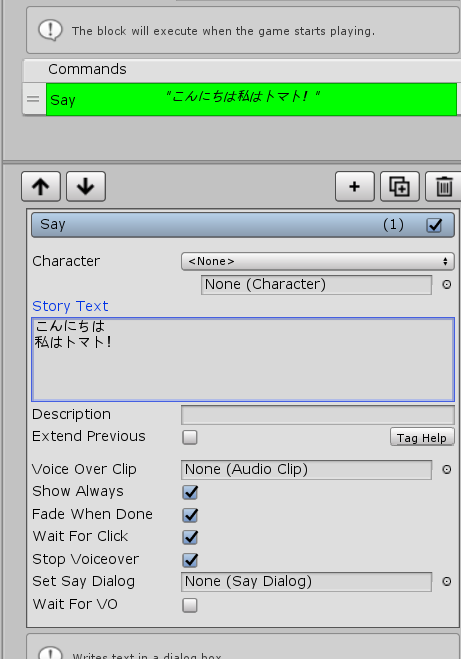Click the None (Say Dialog) field
461x659 pixels.
pos(306,581)
